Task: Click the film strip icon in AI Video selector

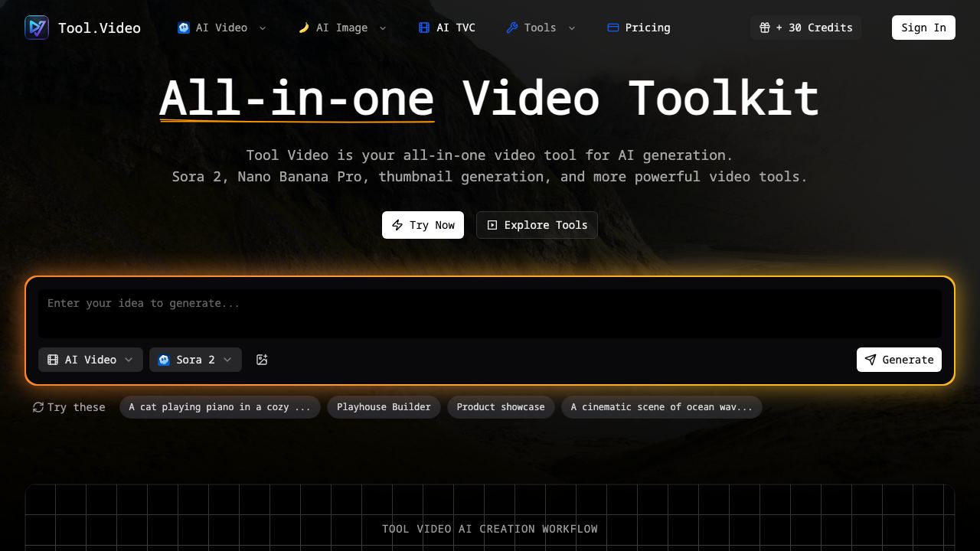Action: coord(53,360)
